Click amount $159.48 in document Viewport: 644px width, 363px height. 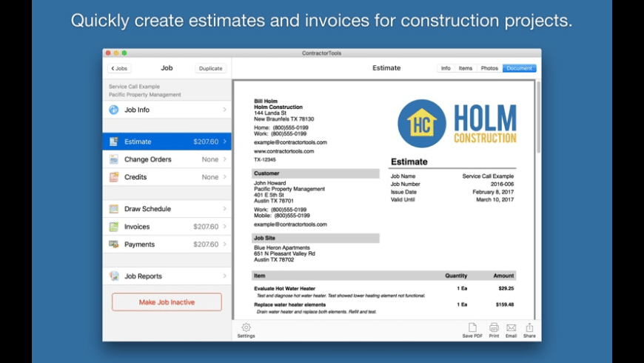505,304
